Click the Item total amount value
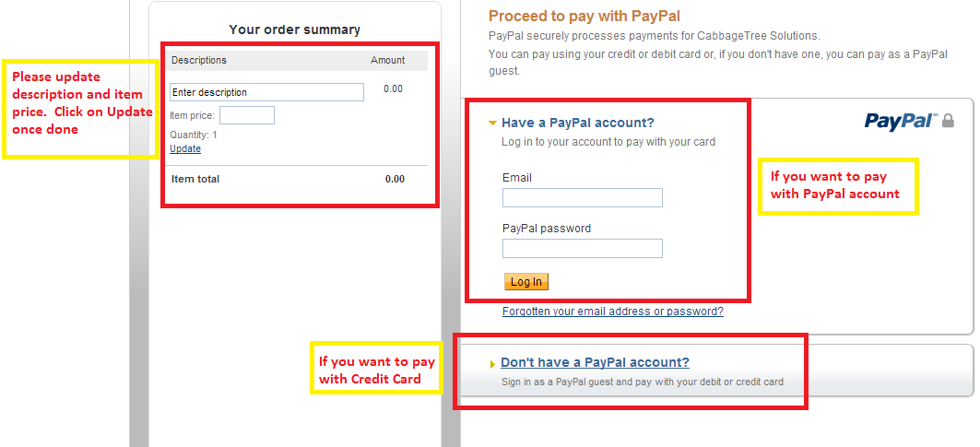Image resolution: width=980 pixels, height=447 pixels. coord(395,179)
